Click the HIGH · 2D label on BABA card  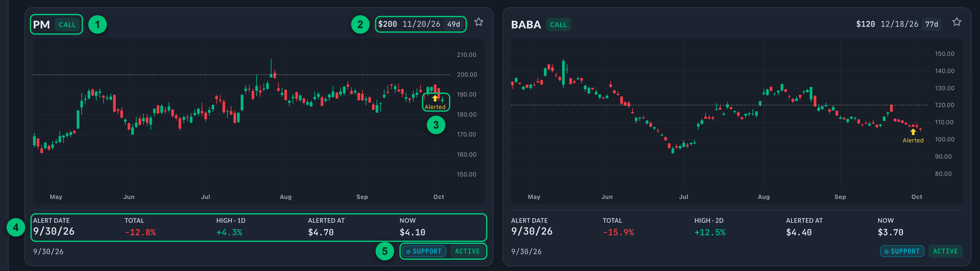click(709, 220)
